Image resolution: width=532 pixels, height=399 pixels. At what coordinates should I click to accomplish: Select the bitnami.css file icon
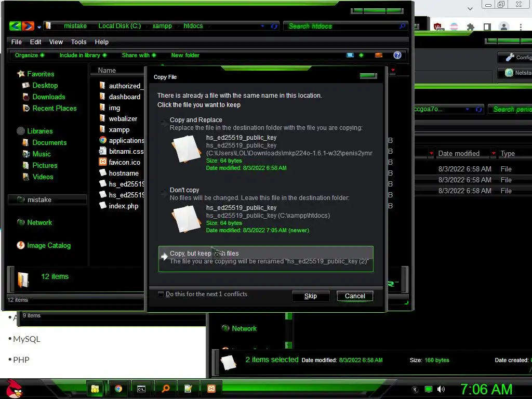[102, 151]
